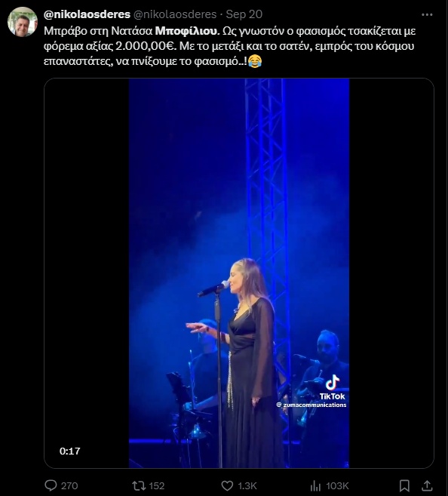This screenshot has width=448, height=496.
Task: Open the Sep 20 timestamp link
Action: point(244,14)
